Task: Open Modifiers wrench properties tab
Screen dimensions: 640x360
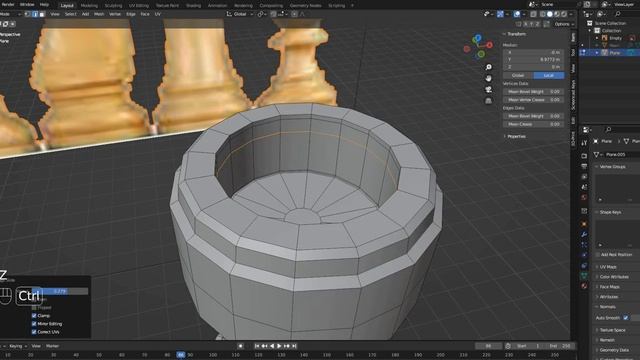Action: 584,234
